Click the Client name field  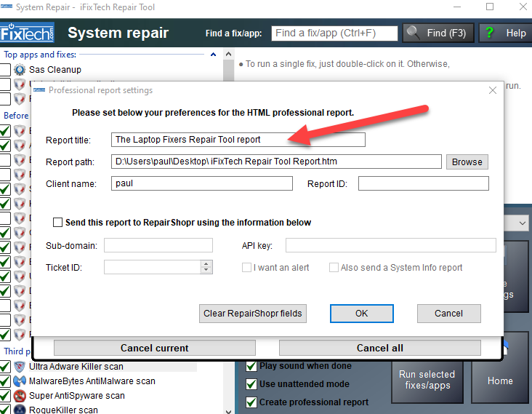click(202, 183)
